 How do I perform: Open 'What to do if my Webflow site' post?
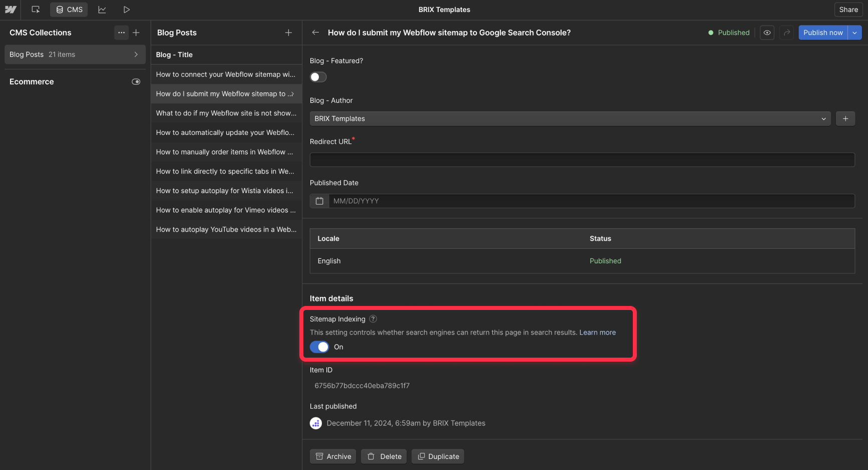pos(227,113)
